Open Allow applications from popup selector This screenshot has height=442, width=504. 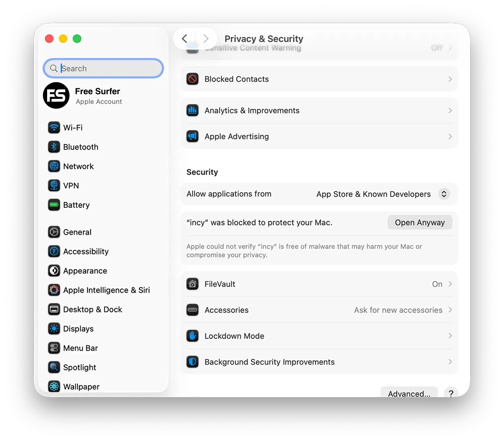click(444, 194)
